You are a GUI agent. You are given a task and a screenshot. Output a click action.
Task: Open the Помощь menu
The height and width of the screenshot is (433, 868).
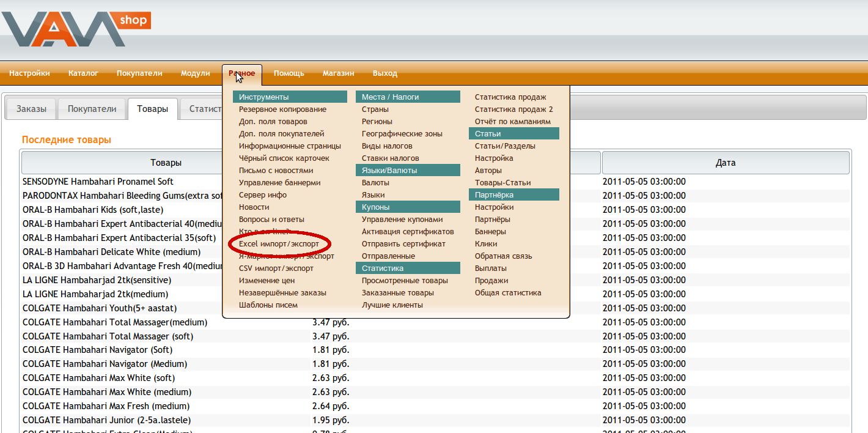click(x=289, y=73)
